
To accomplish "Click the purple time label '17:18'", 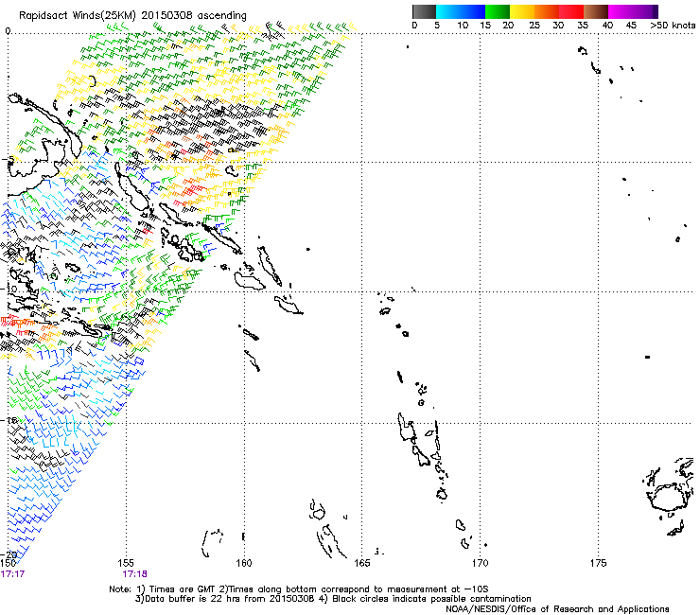I will click(x=135, y=574).
